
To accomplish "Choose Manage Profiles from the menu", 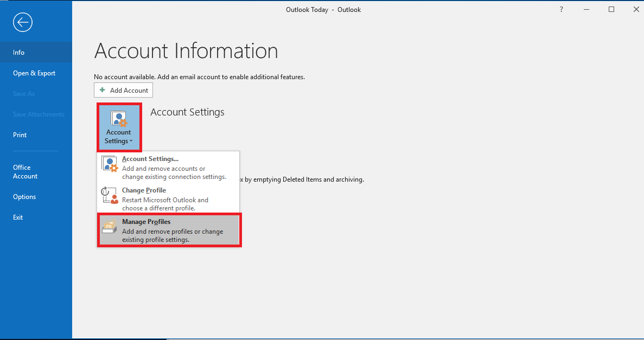I will pos(169,230).
